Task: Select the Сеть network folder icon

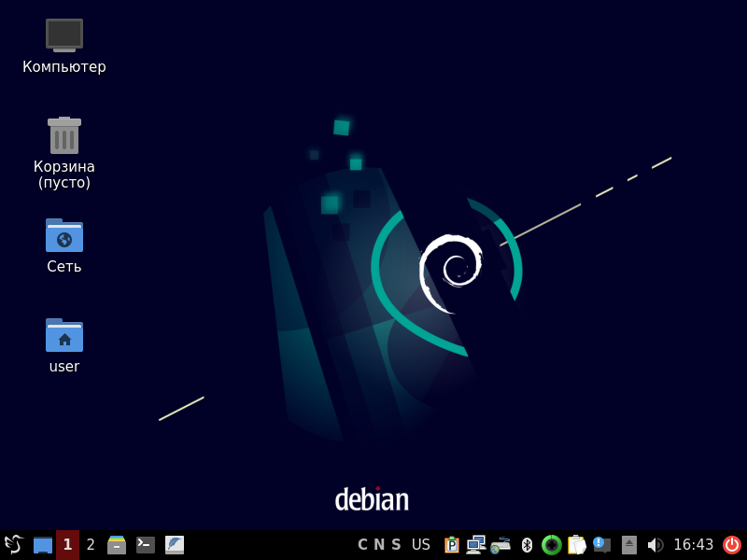Action: click(64, 235)
